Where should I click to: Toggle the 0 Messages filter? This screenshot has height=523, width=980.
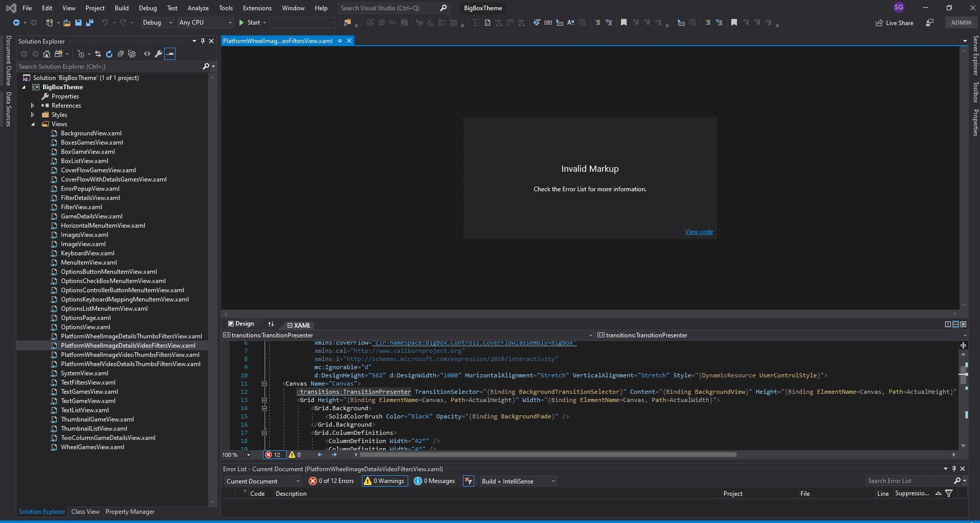coord(434,481)
